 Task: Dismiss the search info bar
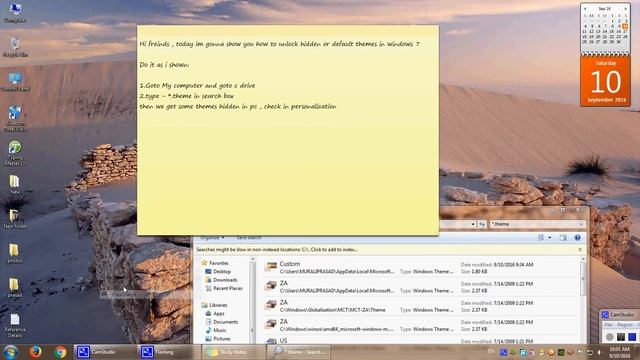pyautogui.click(x=580, y=249)
